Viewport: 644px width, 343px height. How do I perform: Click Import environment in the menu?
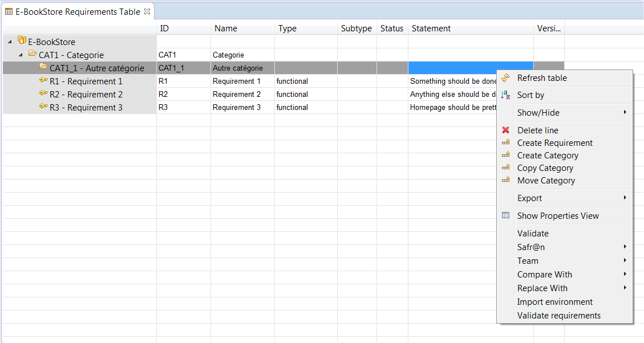[554, 302]
